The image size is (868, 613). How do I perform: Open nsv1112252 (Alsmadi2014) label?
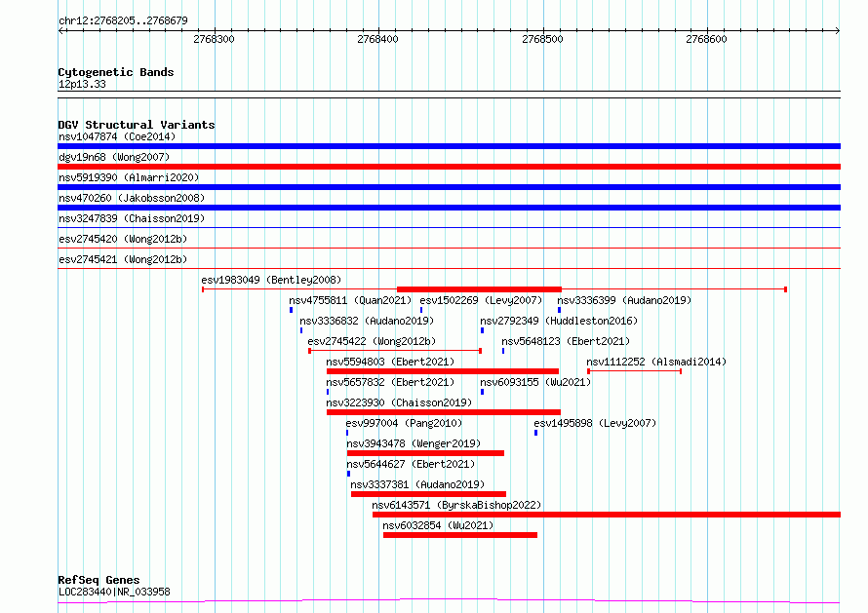[656, 362]
